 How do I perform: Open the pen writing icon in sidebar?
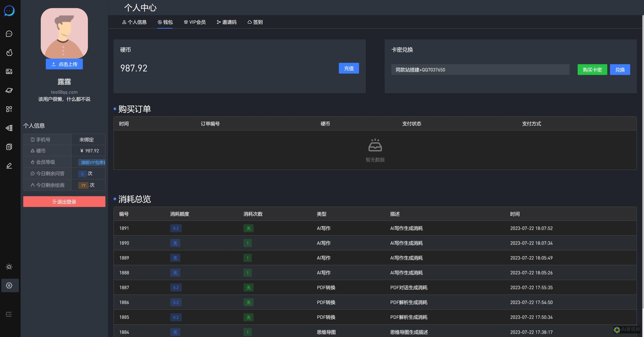pos(9,166)
